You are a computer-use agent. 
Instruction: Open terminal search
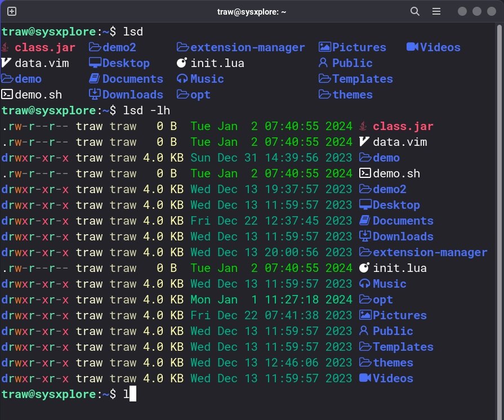point(415,12)
